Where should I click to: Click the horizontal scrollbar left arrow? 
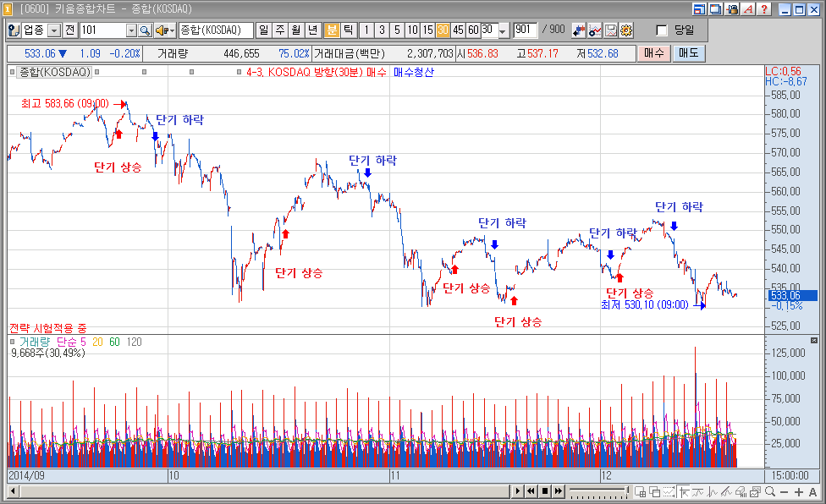point(14,491)
